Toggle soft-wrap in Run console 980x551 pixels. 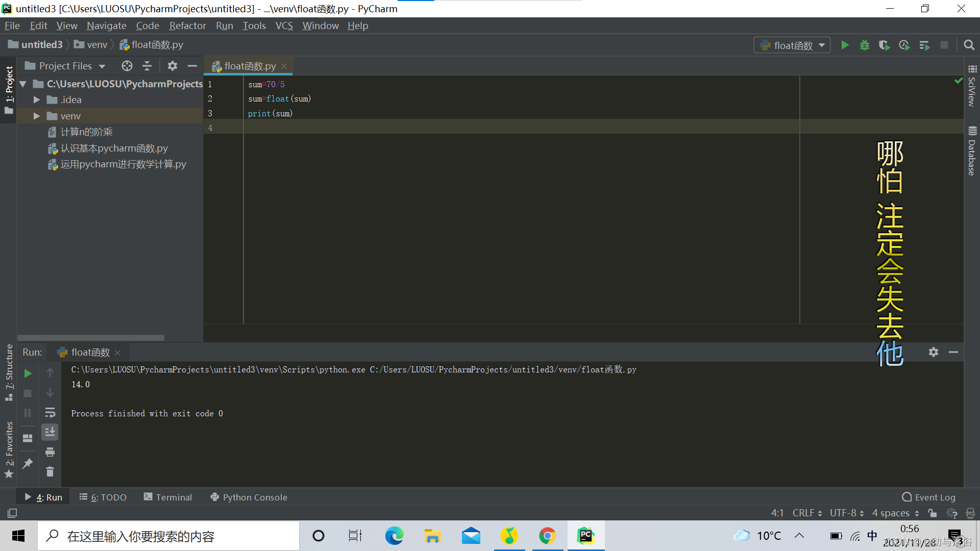click(50, 412)
